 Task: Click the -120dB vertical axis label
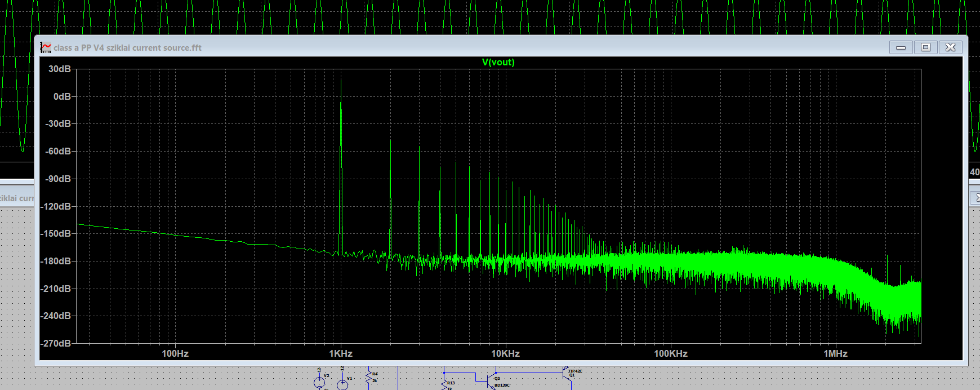pyautogui.click(x=56, y=206)
